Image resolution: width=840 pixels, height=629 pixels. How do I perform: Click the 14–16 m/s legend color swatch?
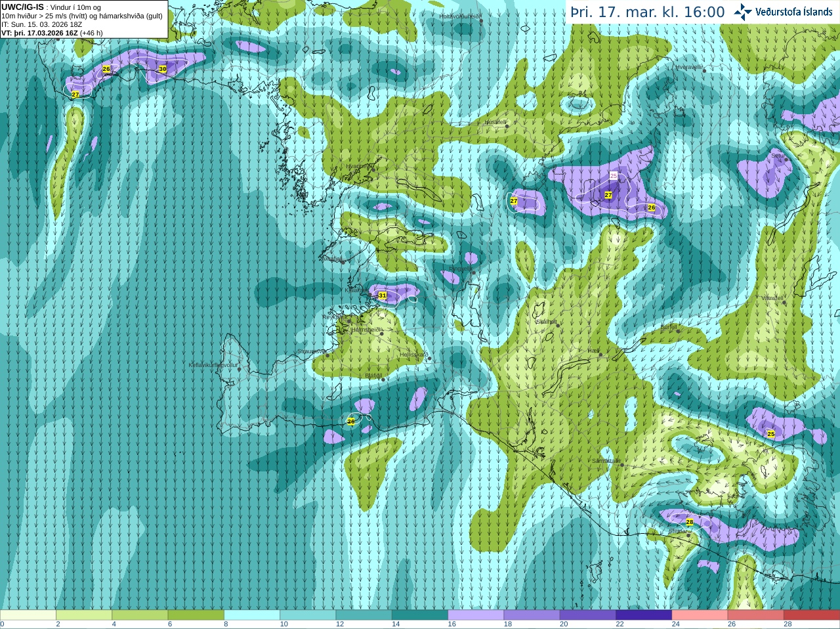click(x=420, y=615)
